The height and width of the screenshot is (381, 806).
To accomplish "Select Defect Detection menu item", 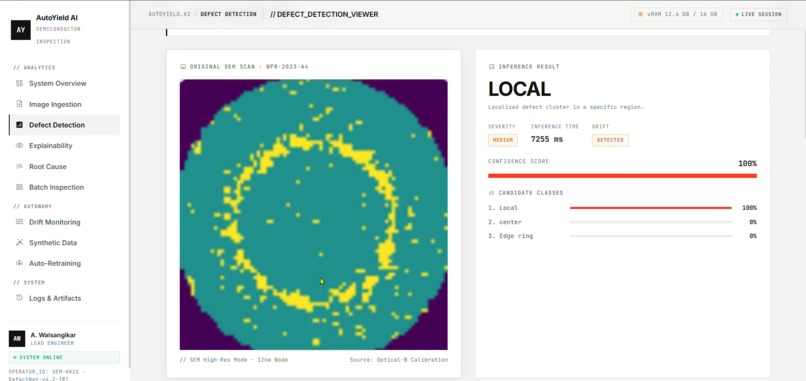I will point(64,125).
